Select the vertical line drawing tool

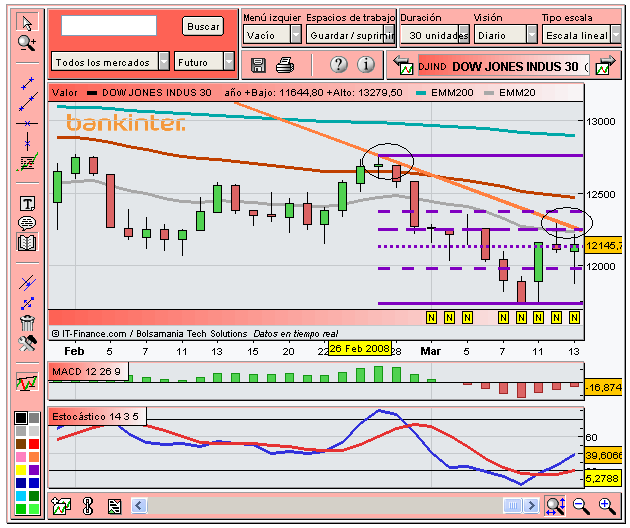[x=27, y=142]
